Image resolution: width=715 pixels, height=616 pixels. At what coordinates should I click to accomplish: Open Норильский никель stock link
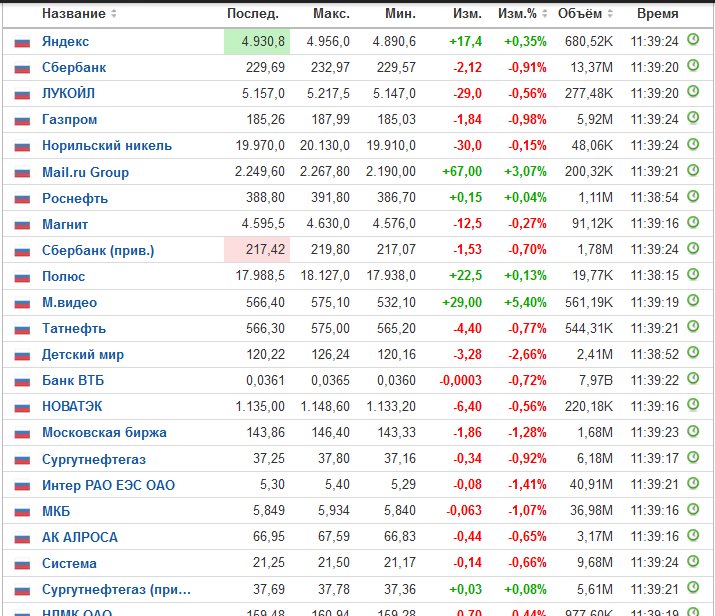coord(107,145)
